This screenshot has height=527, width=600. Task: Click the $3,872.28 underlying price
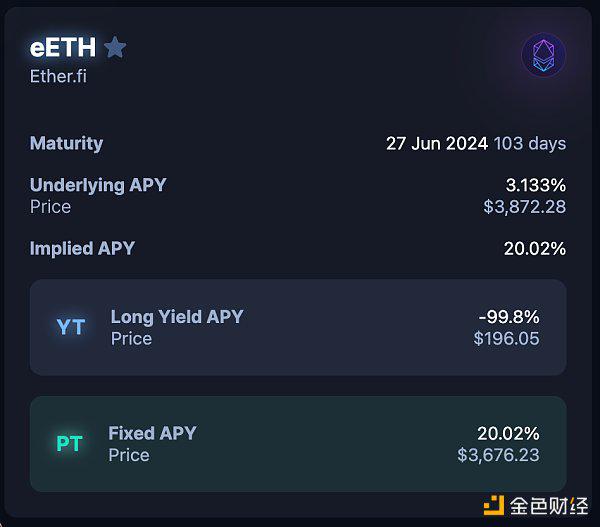[x=525, y=206]
